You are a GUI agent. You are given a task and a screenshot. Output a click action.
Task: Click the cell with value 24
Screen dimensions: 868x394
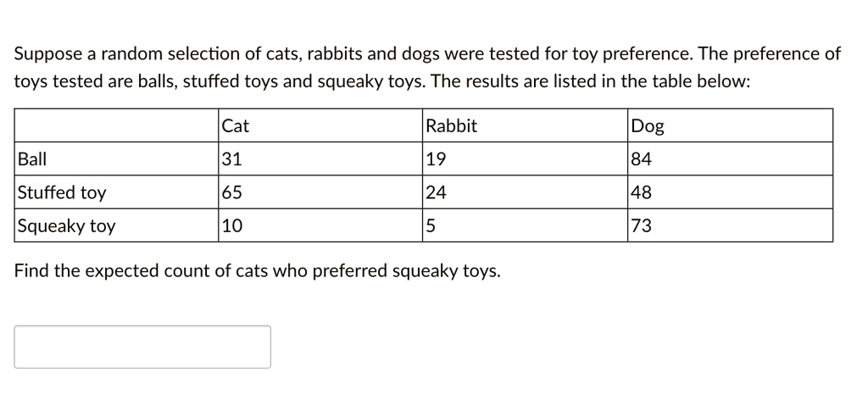click(526, 192)
